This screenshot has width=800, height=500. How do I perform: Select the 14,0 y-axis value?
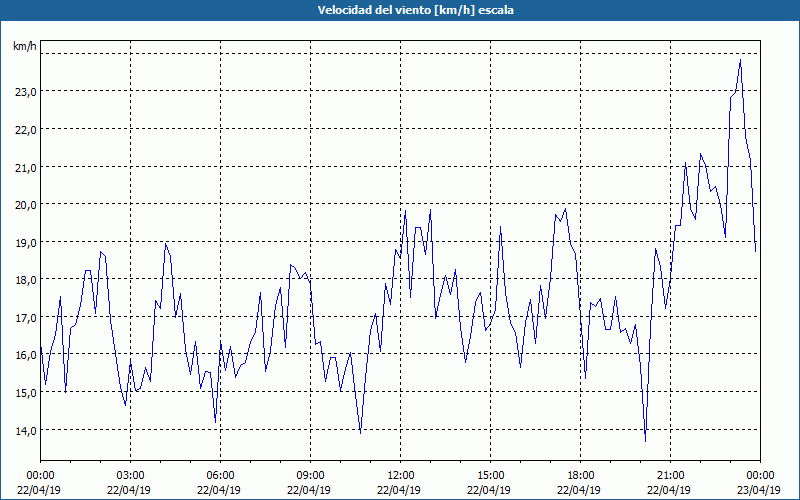26,431
